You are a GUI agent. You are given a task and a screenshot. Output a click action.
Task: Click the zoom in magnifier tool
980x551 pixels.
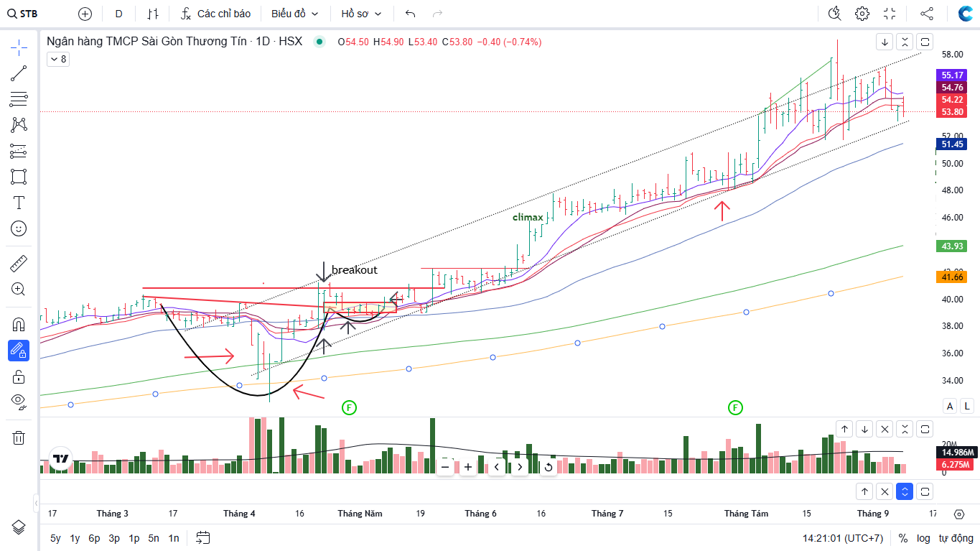pyautogui.click(x=19, y=290)
